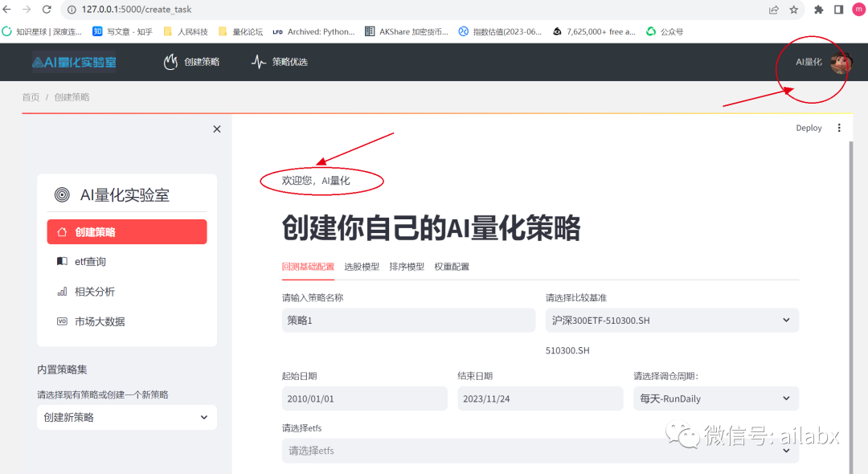Open the three-dot menu beside Deploy
The width and height of the screenshot is (868, 474).
click(x=839, y=128)
